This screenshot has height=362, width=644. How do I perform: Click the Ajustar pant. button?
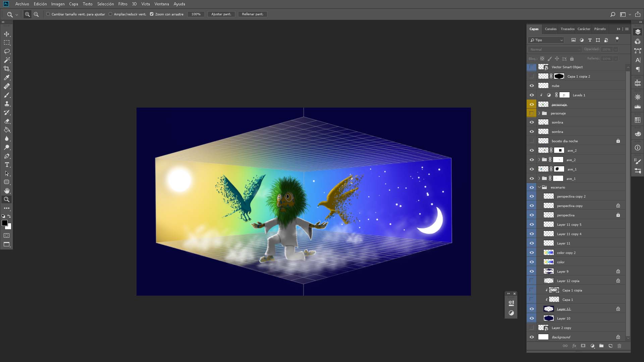[221, 14]
